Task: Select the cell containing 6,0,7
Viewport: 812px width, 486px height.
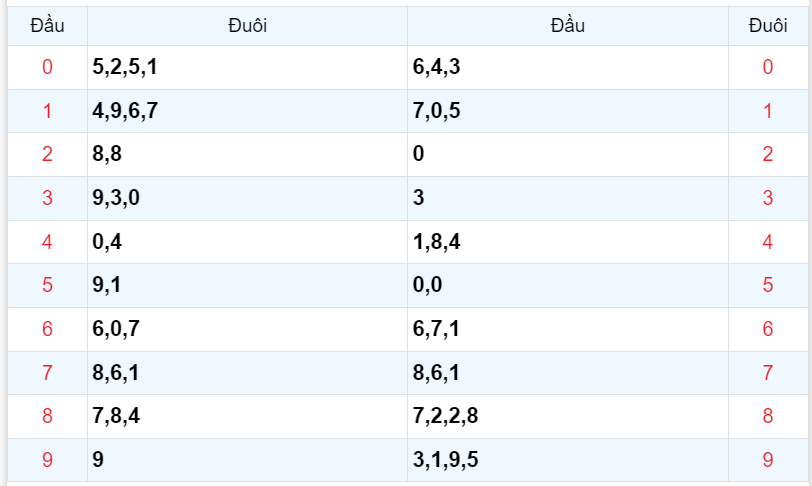Action: (x=116, y=328)
